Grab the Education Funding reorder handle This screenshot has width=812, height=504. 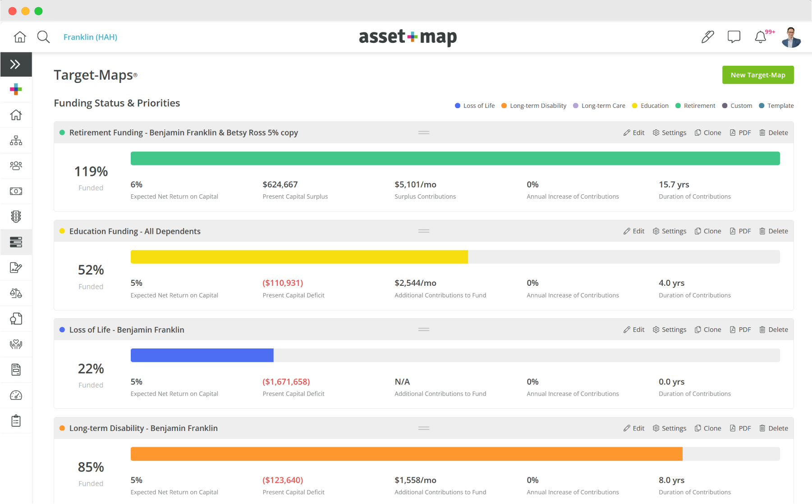point(424,231)
